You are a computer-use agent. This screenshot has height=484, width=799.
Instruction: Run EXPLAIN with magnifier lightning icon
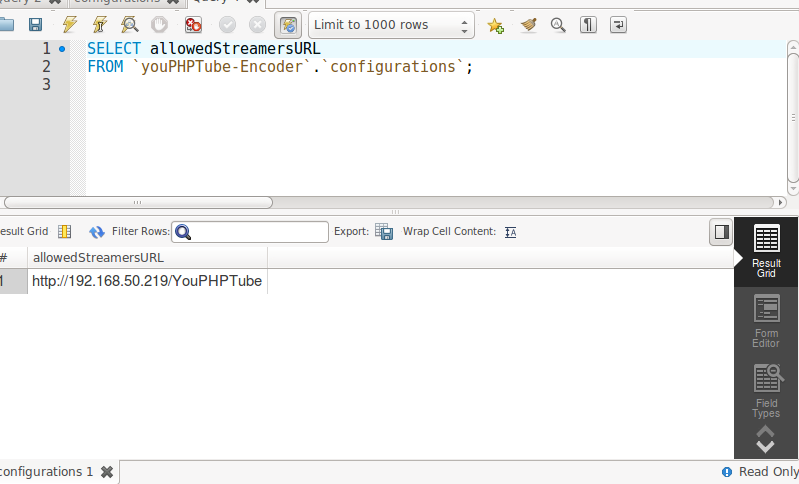[x=129, y=24]
